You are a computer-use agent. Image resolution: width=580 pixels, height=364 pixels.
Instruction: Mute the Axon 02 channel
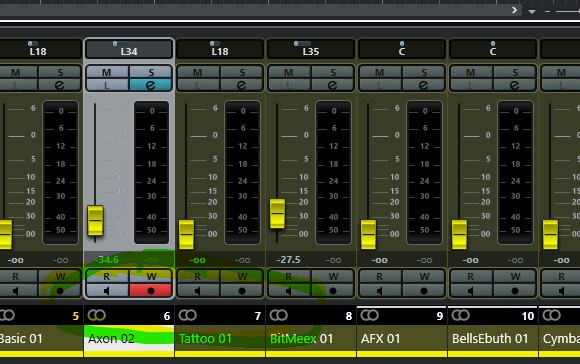107,72
